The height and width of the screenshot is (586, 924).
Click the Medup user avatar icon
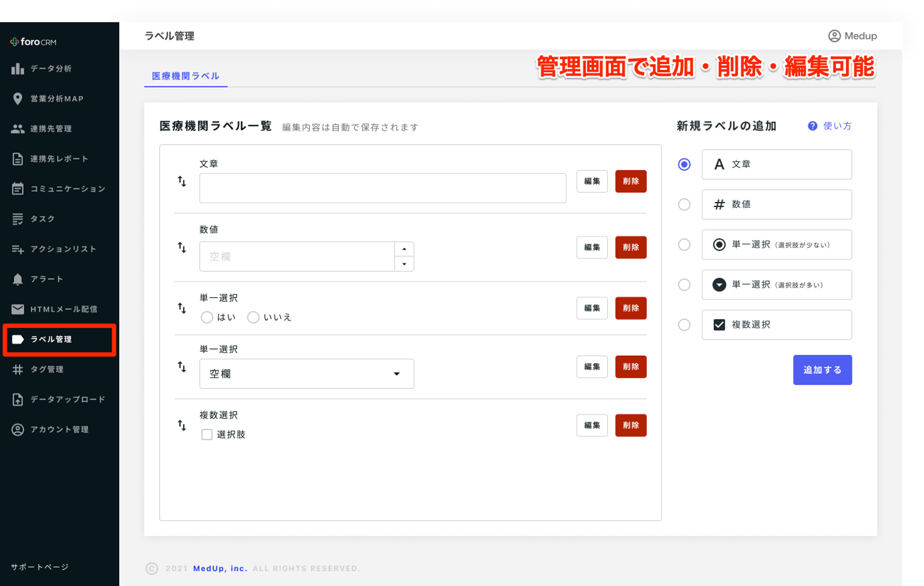click(834, 36)
